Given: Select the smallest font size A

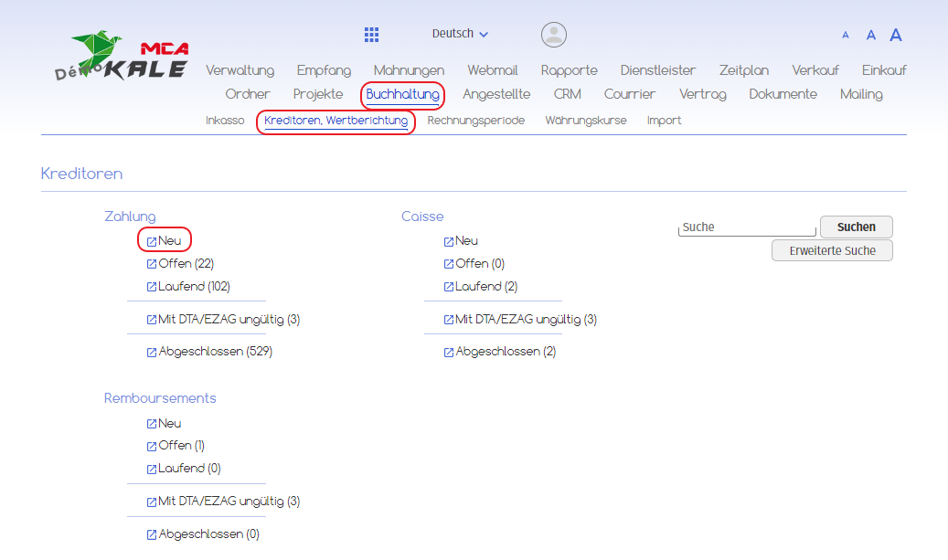Looking at the screenshot, I should pyautogui.click(x=846, y=36).
